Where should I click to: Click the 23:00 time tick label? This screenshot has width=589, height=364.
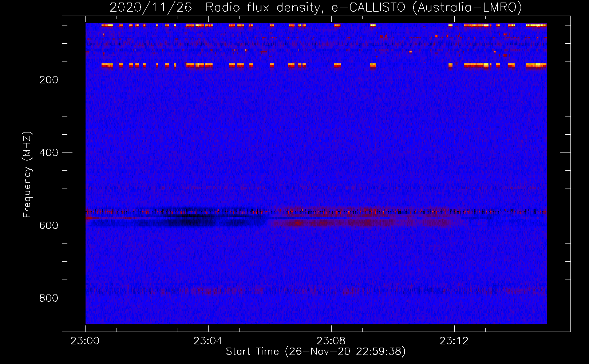point(85,341)
